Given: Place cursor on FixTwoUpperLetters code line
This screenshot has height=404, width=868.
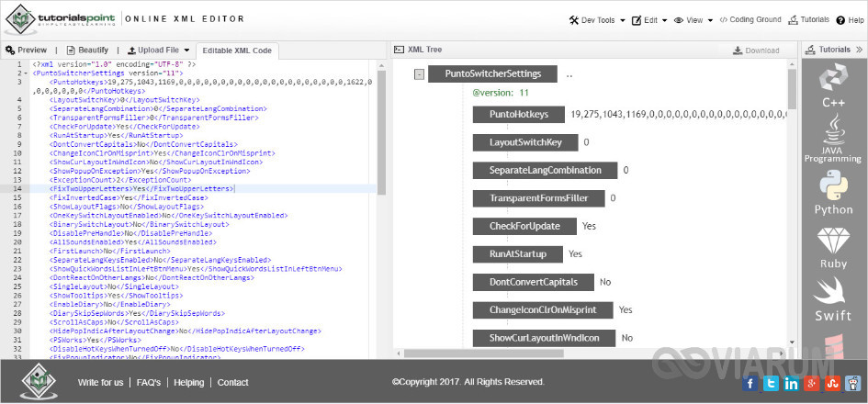Looking at the screenshot, I should pos(141,189).
